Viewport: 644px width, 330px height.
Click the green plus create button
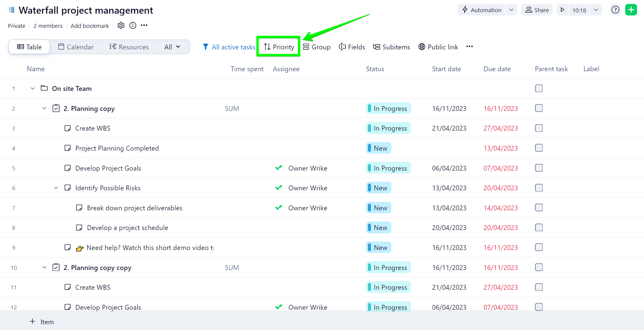coord(631,10)
